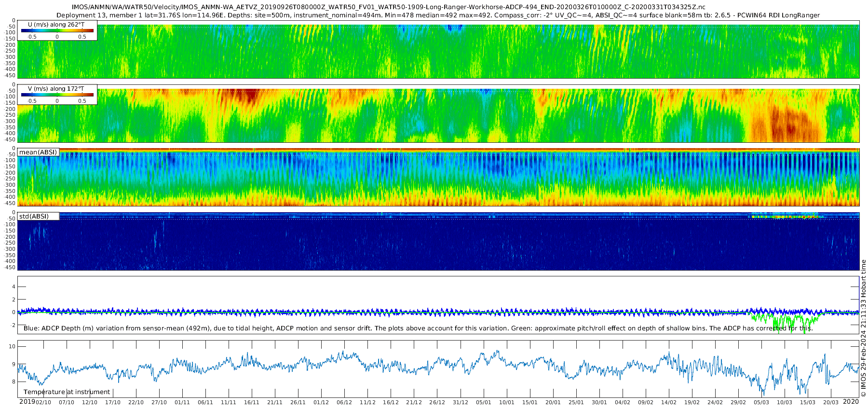Click the temperature at instrument line plot
The height and width of the screenshot is (410, 868).
pyautogui.click(x=438, y=369)
